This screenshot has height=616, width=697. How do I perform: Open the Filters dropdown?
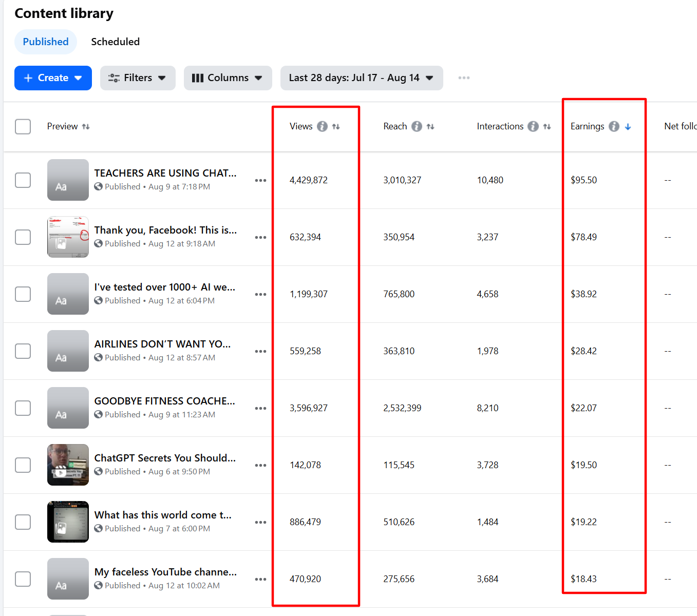click(x=137, y=78)
